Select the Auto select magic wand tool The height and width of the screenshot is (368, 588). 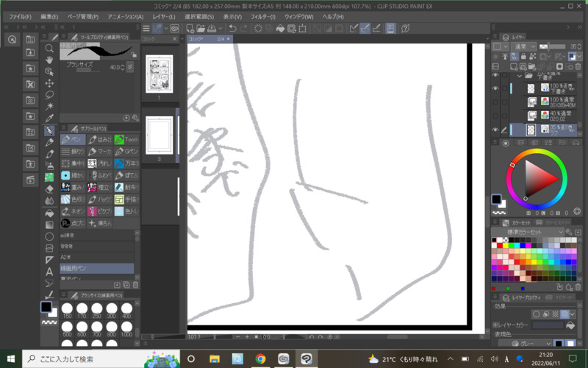(49, 106)
